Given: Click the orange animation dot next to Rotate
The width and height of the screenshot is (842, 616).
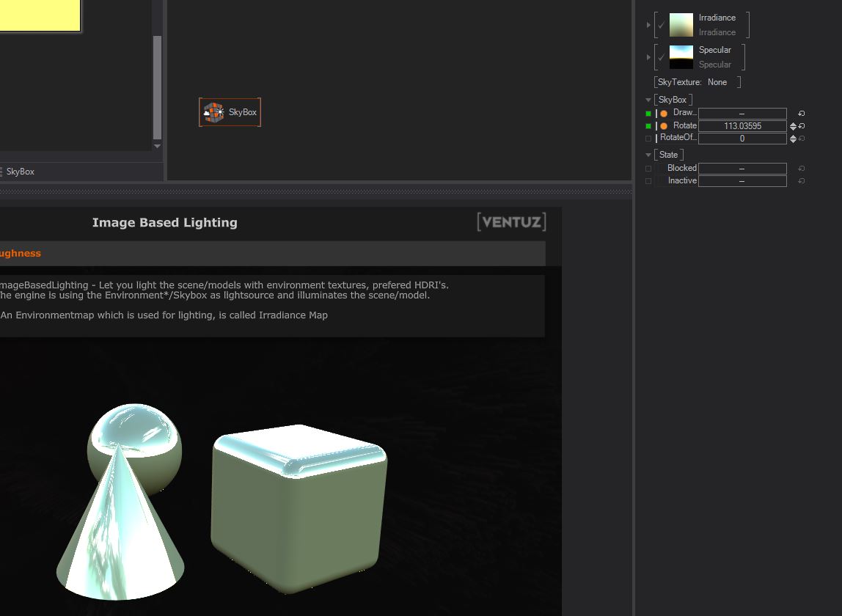Looking at the screenshot, I should pos(664,126).
